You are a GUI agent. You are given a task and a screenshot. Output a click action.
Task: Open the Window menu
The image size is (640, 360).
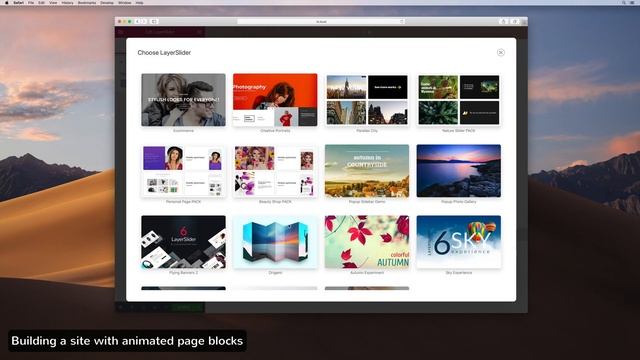[x=125, y=2]
